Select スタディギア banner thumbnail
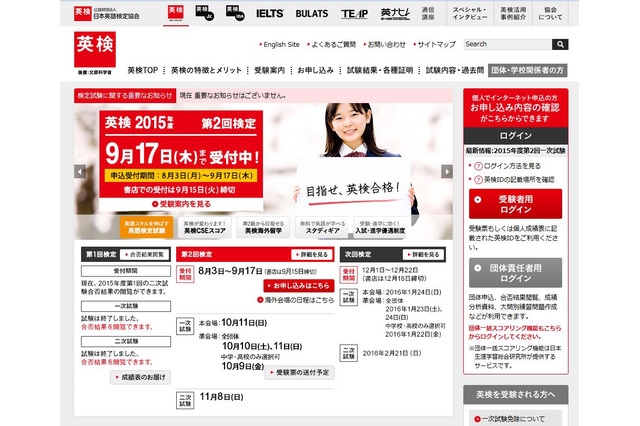The image size is (640, 426). [x=322, y=227]
